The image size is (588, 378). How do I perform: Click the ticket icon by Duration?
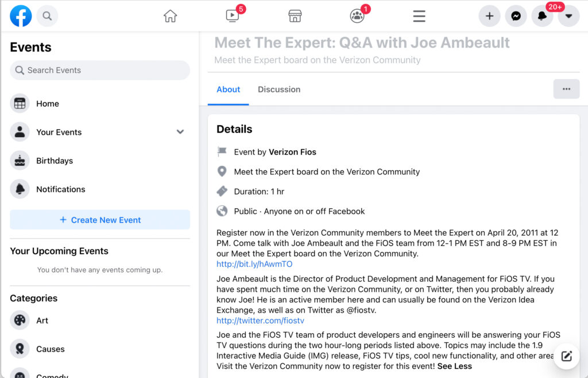tap(222, 191)
